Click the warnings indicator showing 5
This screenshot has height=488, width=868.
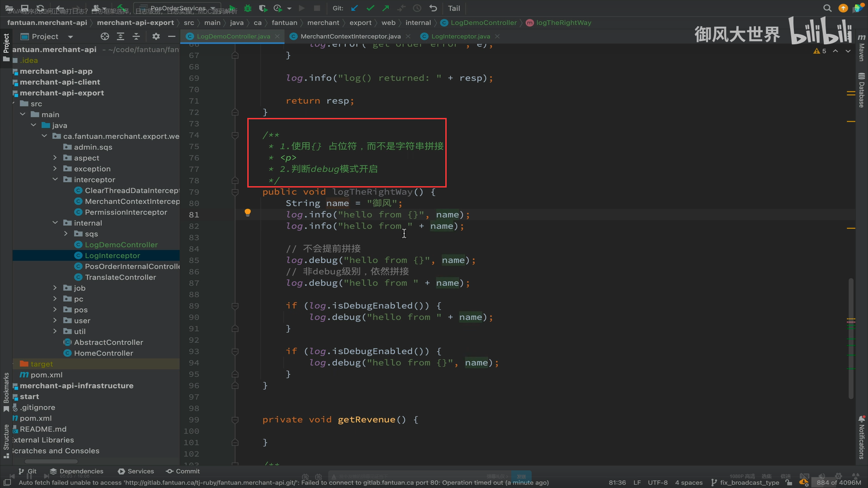tap(820, 51)
